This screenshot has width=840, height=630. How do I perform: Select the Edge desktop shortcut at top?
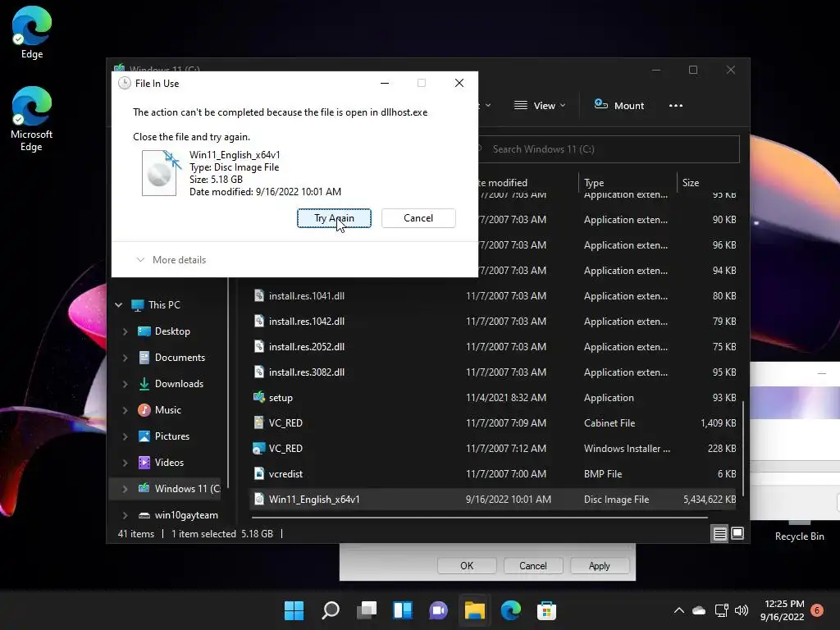click(x=32, y=32)
